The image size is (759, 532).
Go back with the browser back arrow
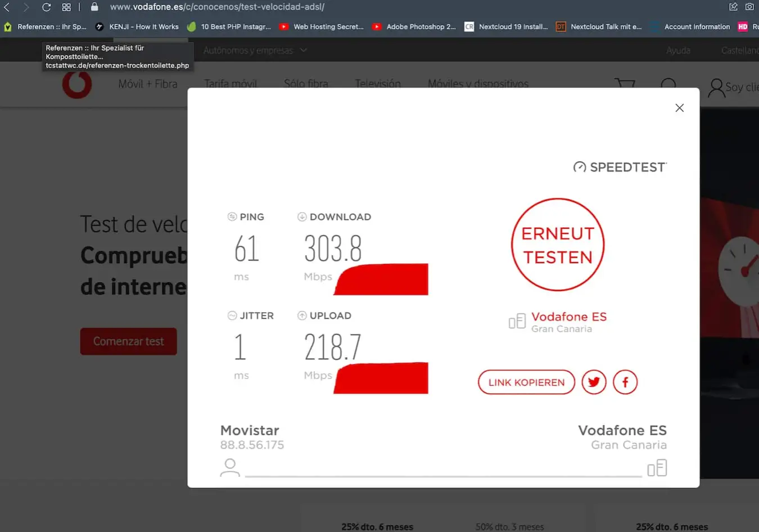[7, 7]
